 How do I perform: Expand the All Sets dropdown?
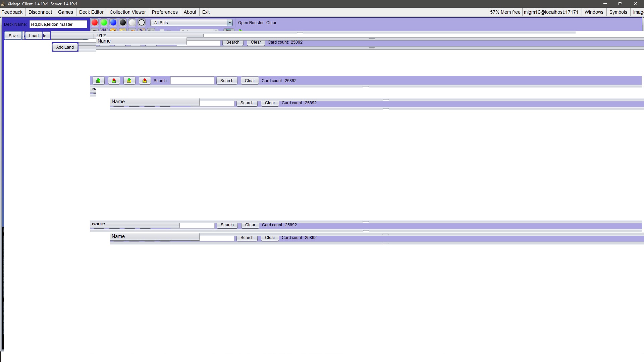pyautogui.click(x=230, y=23)
